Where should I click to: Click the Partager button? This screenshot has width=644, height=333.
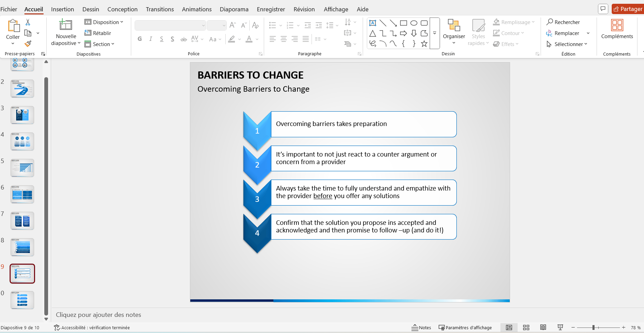628,9
